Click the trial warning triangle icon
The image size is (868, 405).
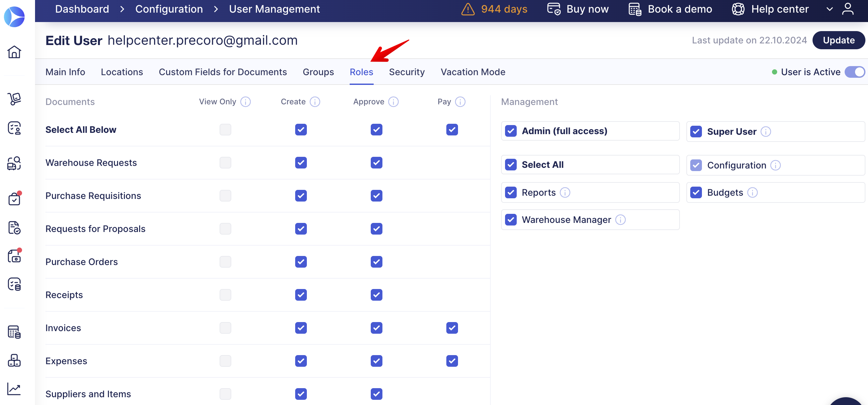pyautogui.click(x=468, y=9)
